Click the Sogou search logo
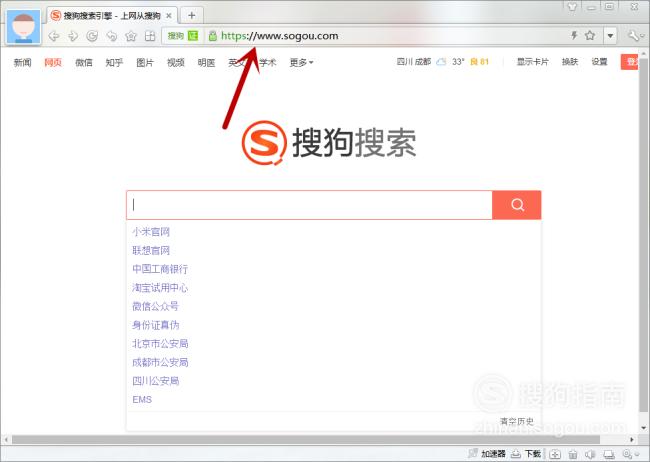650x462 pixels. coord(329,143)
